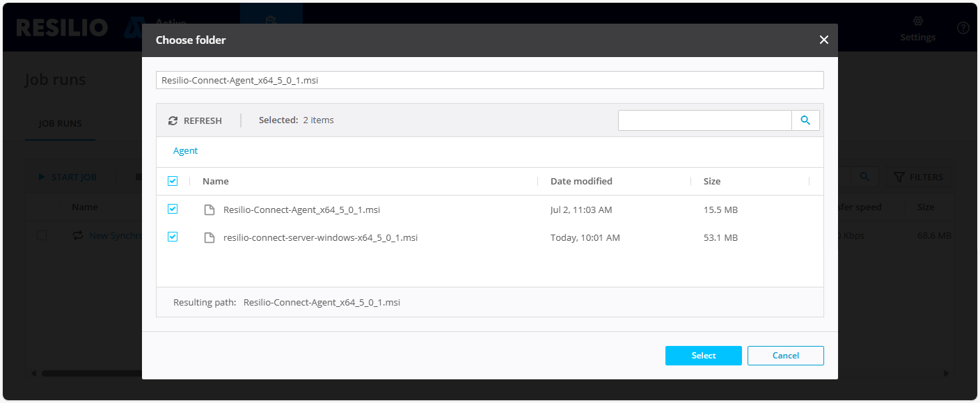
Task: Click the file icon beside resilio-connect-server-windows msi
Action: click(x=209, y=237)
